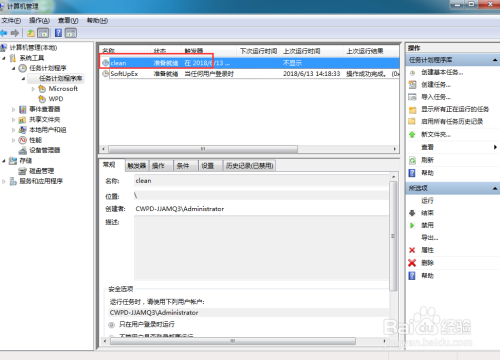
Task: Collapse the 系统工具 tree node
Action: tap(4, 58)
